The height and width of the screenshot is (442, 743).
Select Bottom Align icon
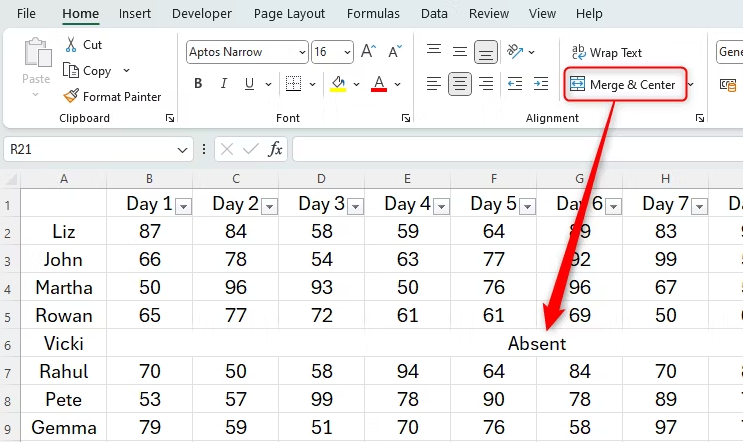pos(486,52)
